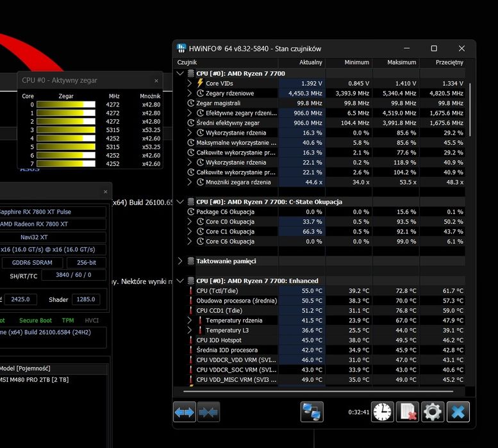Screen dimensions: 498x448
Task: Expand Efektywne zegary rdzeni row
Action: coord(190,113)
